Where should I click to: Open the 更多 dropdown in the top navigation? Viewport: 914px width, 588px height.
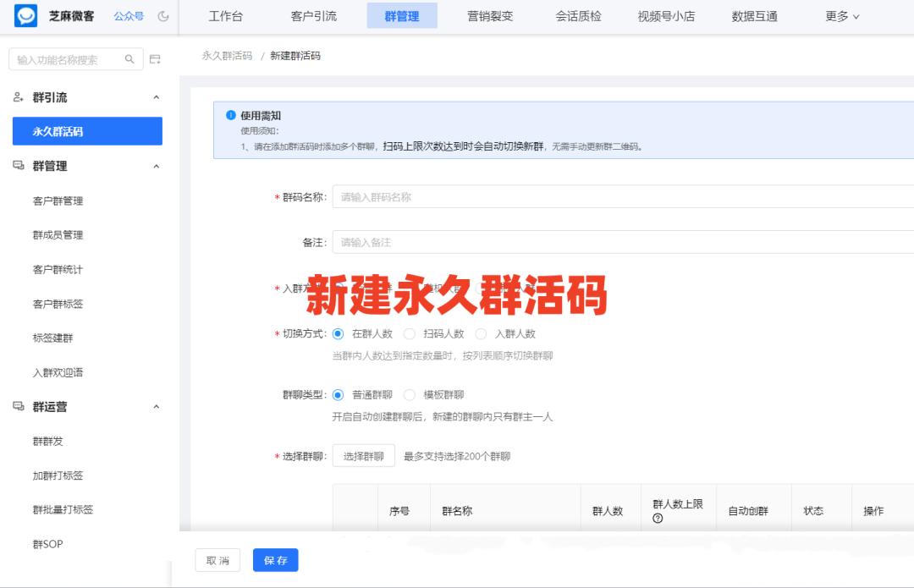840,16
